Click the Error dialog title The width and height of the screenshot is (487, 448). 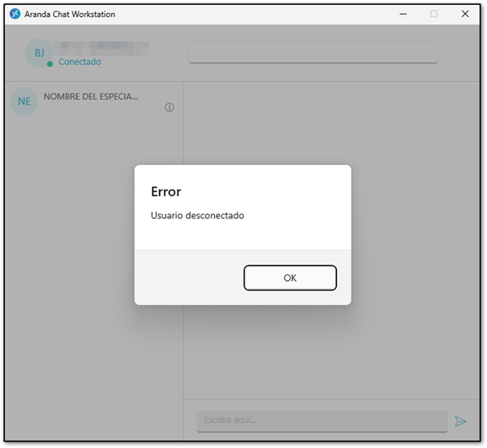click(166, 192)
